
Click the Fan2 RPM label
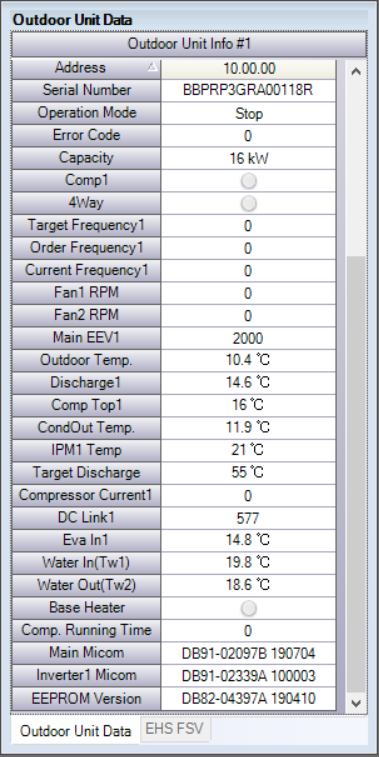86,315
